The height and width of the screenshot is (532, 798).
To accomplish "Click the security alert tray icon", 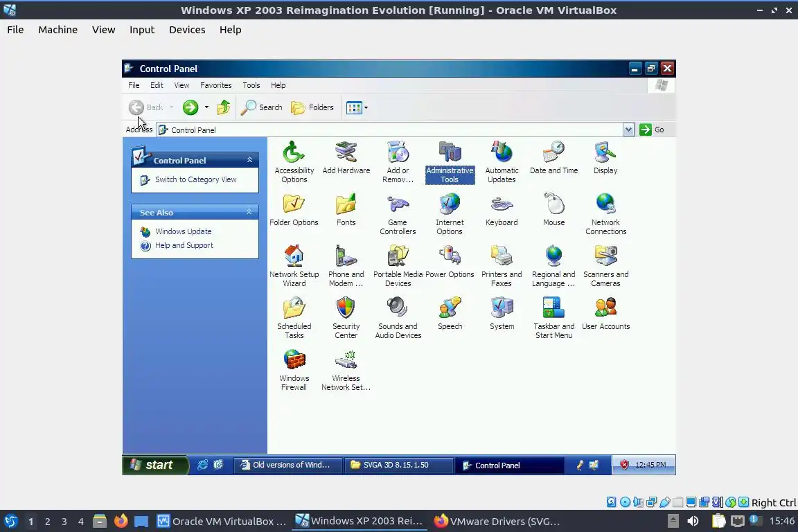I will click(x=624, y=465).
